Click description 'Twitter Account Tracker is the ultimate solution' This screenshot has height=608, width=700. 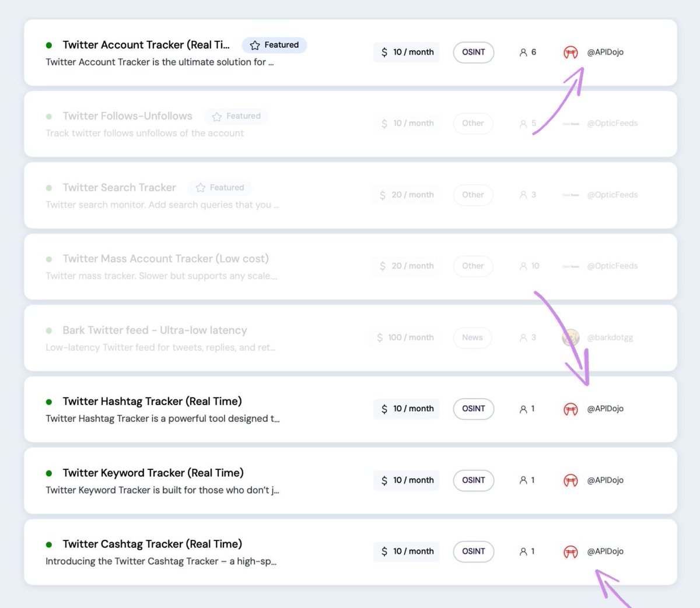coord(160,62)
